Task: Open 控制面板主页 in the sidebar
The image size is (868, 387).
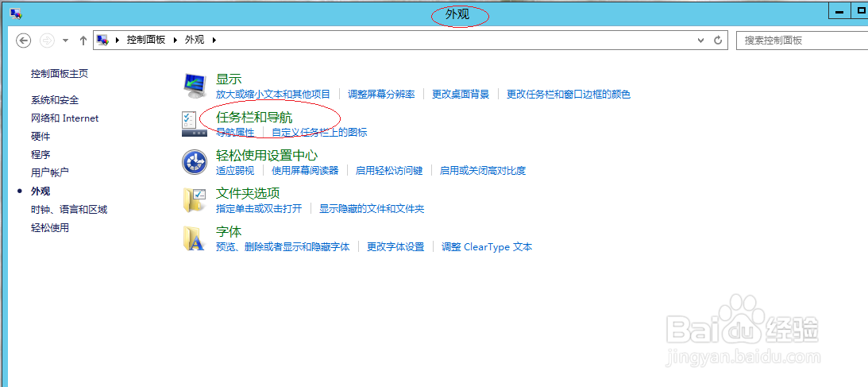Action: coord(60,74)
